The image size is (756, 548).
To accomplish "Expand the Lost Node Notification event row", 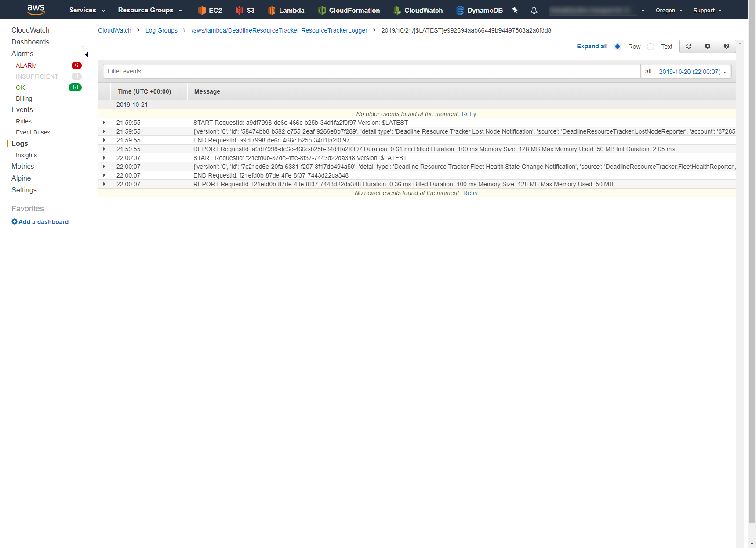I will coord(104,131).
